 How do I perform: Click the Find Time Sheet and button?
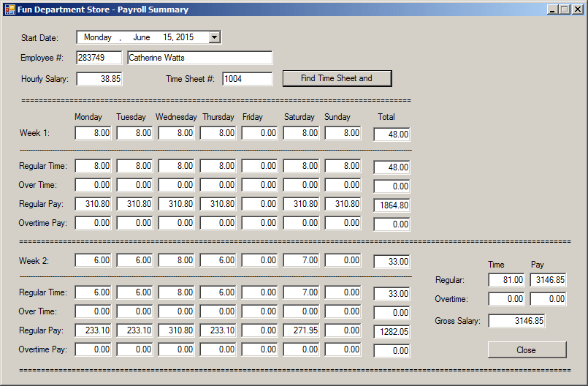click(x=337, y=78)
